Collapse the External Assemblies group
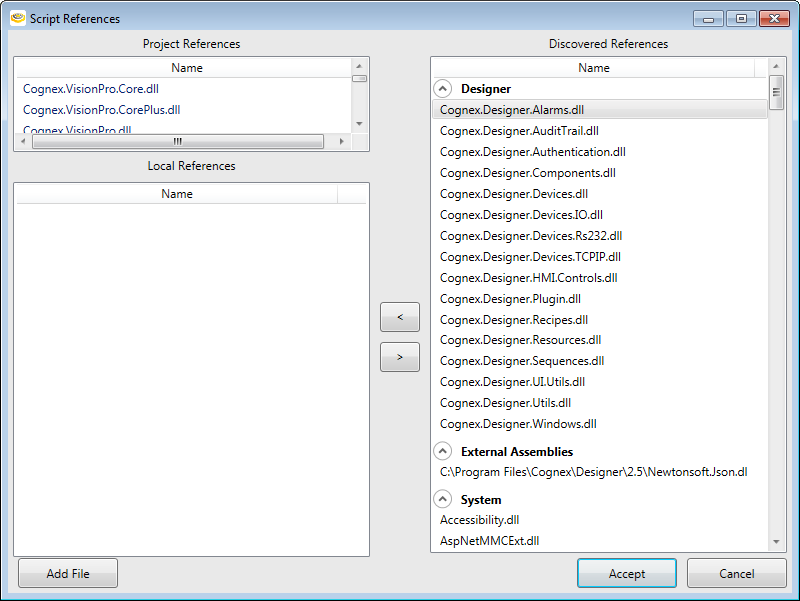This screenshot has width=800, height=601. 443,452
